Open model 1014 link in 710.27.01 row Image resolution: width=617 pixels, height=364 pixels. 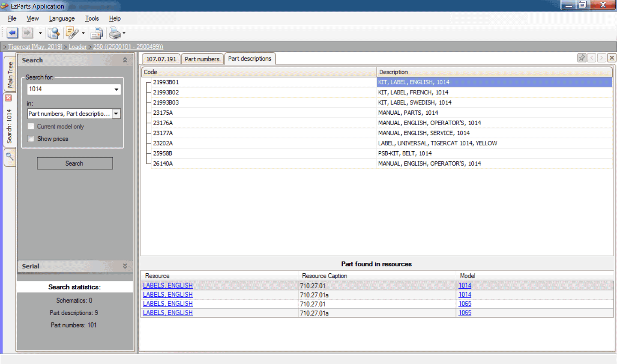click(465, 286)
